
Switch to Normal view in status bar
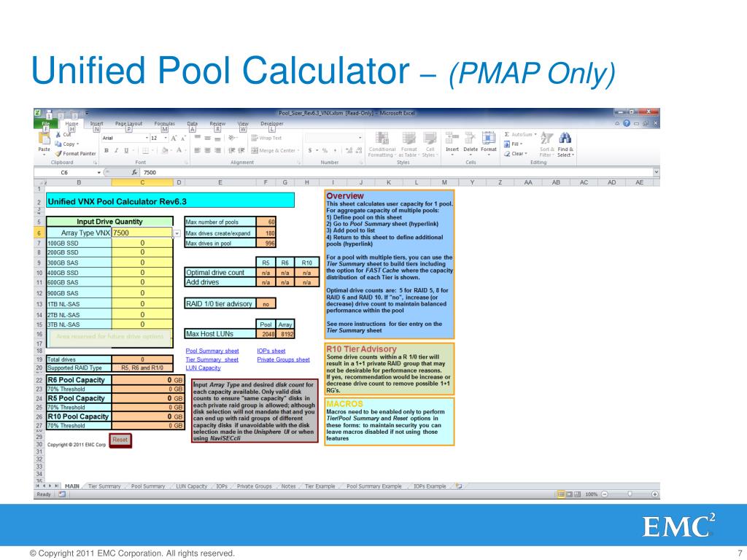[561, 494]
